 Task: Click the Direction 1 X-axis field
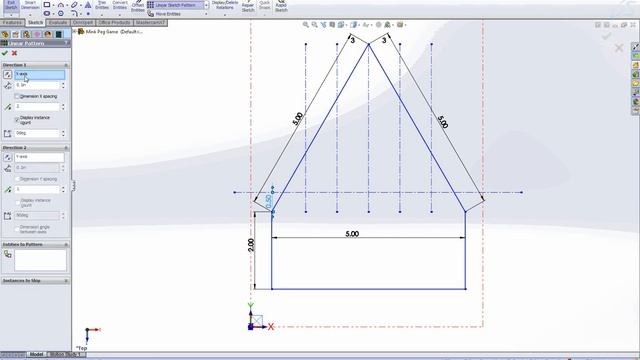pyautogui.click(x=40, y=74)
